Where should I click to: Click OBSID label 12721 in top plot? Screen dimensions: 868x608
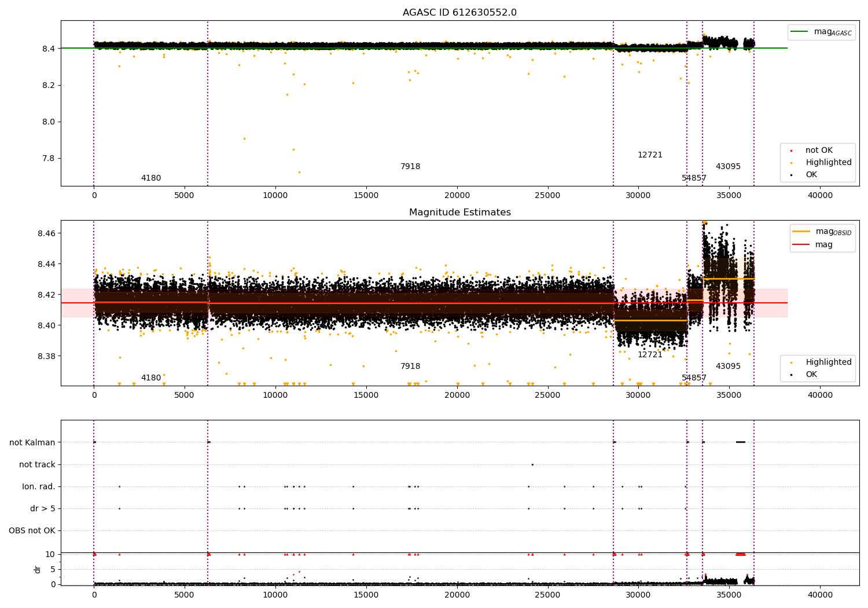[x=650, y=155]
